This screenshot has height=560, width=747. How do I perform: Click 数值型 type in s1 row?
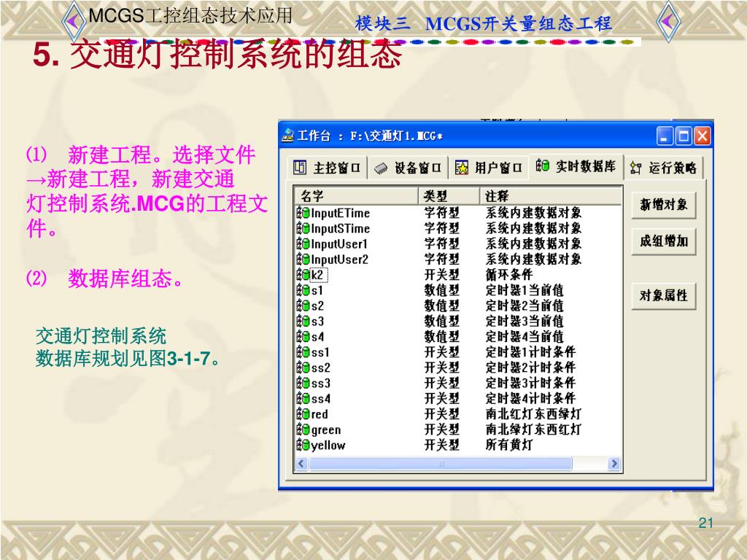coord(441,290)
